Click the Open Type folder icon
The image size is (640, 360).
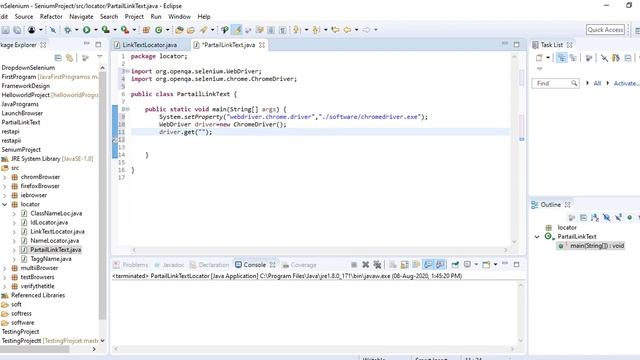click(x=179, y=30)
